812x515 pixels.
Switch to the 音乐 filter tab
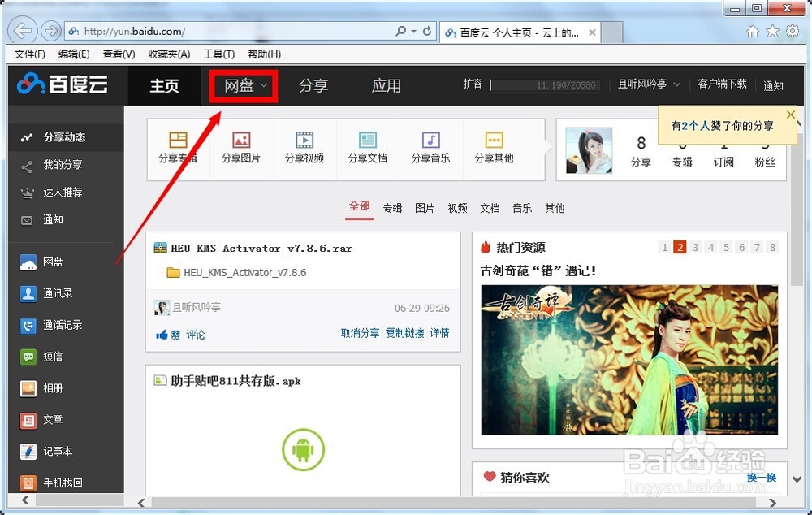[x=522, y=208]
